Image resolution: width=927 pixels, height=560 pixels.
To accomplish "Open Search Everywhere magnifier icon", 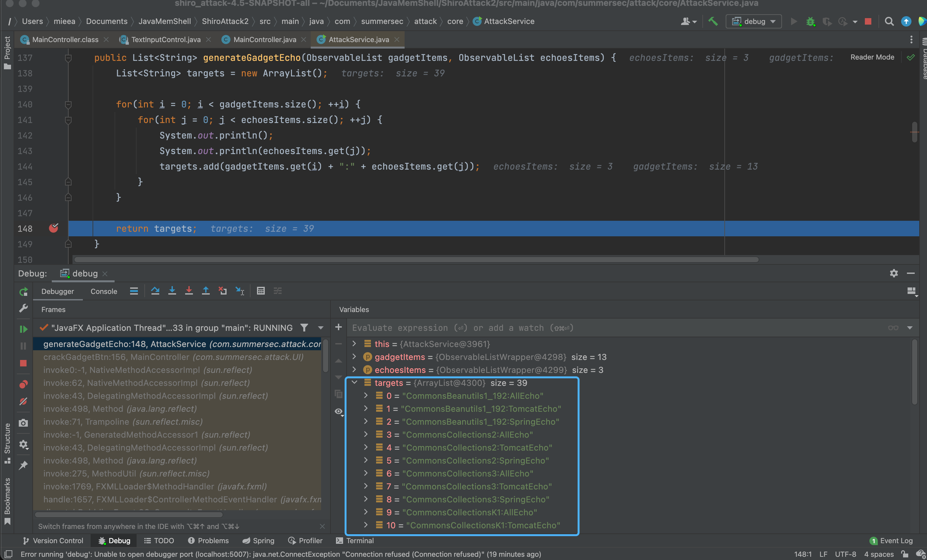I will [889, 21].
